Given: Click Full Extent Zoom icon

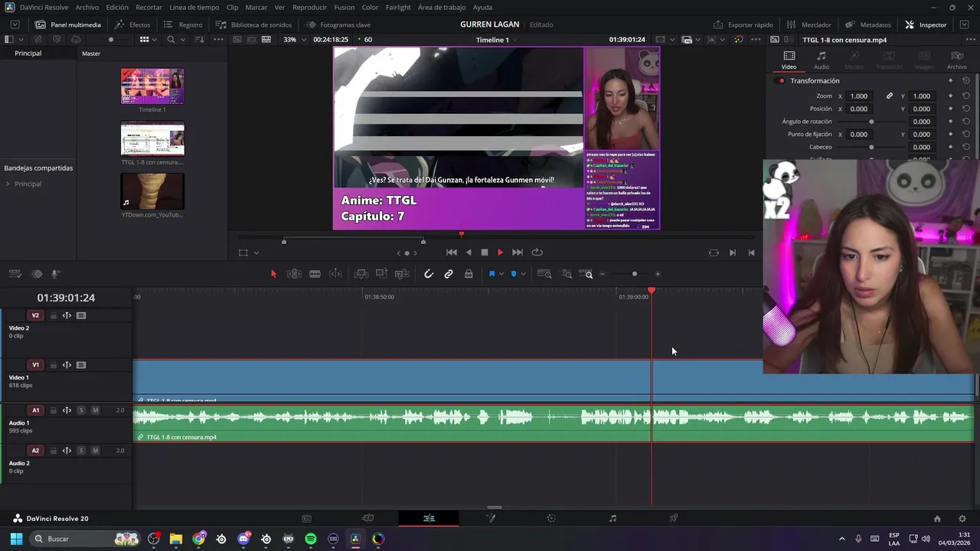Looking at the screenshot, I should click(544, 274).
